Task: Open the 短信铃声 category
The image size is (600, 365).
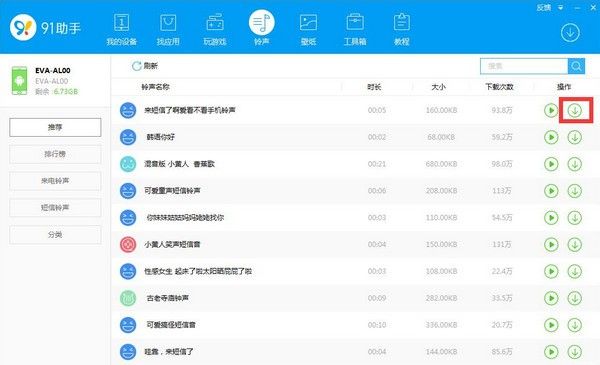Action: pos(55,208)
